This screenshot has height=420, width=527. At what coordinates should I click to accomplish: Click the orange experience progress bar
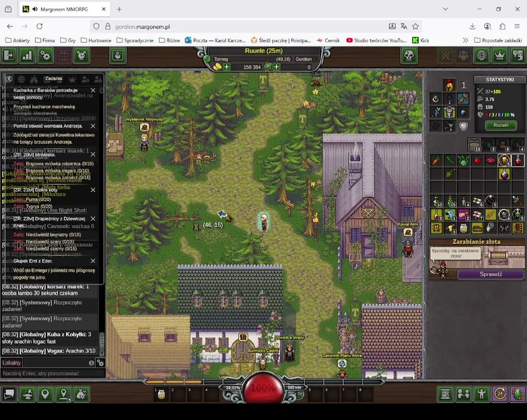[174, 382]
